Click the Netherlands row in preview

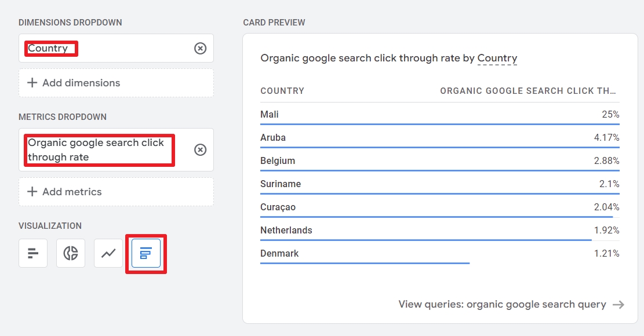click(440, 231)
